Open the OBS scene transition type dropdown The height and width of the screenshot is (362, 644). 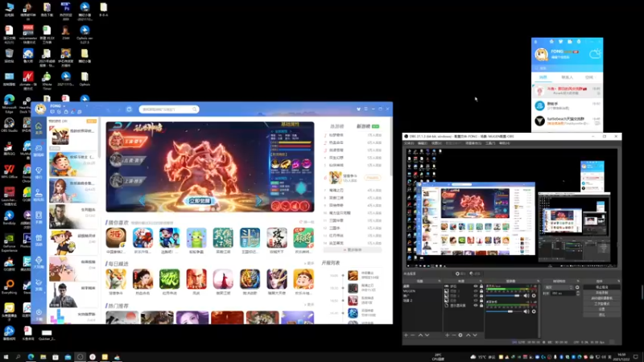click(559, 287)
